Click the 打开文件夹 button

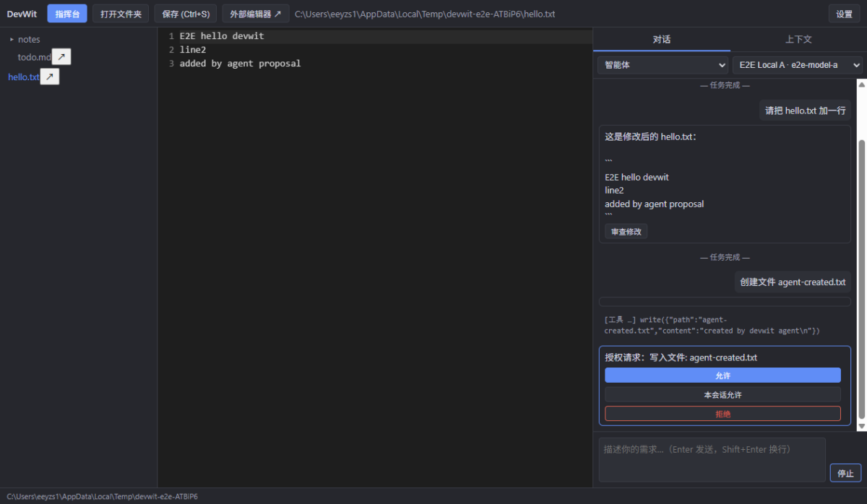pos(121,14)
